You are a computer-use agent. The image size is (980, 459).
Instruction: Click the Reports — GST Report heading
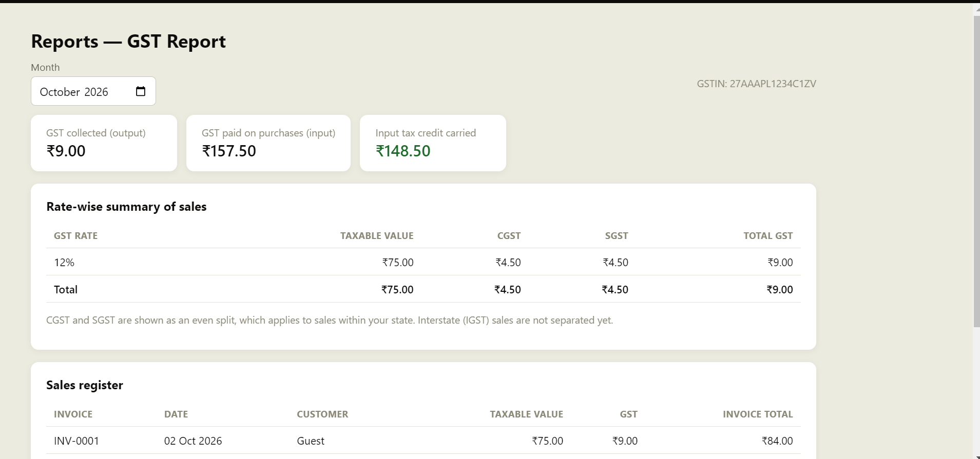pos(128,42)
